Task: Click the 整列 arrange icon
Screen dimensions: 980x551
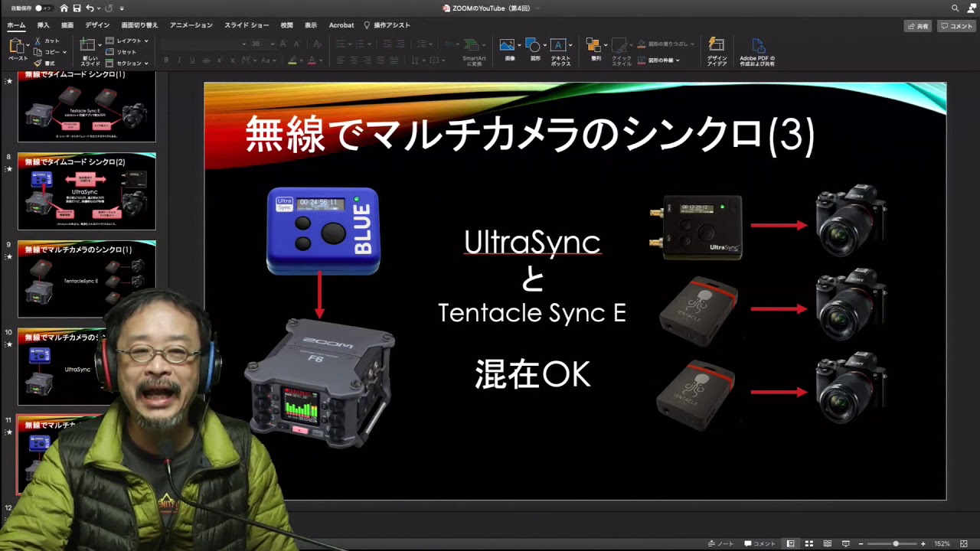Action: point(593,45)
